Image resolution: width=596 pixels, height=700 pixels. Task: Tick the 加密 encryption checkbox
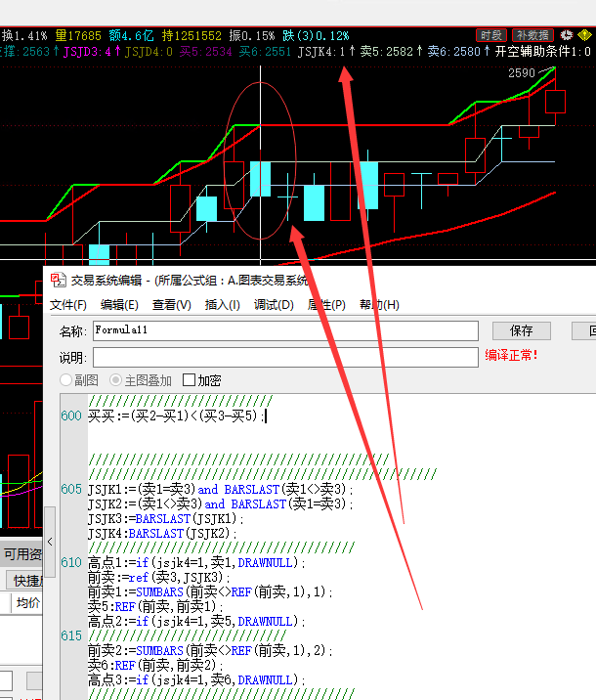(x=190, y=380)
